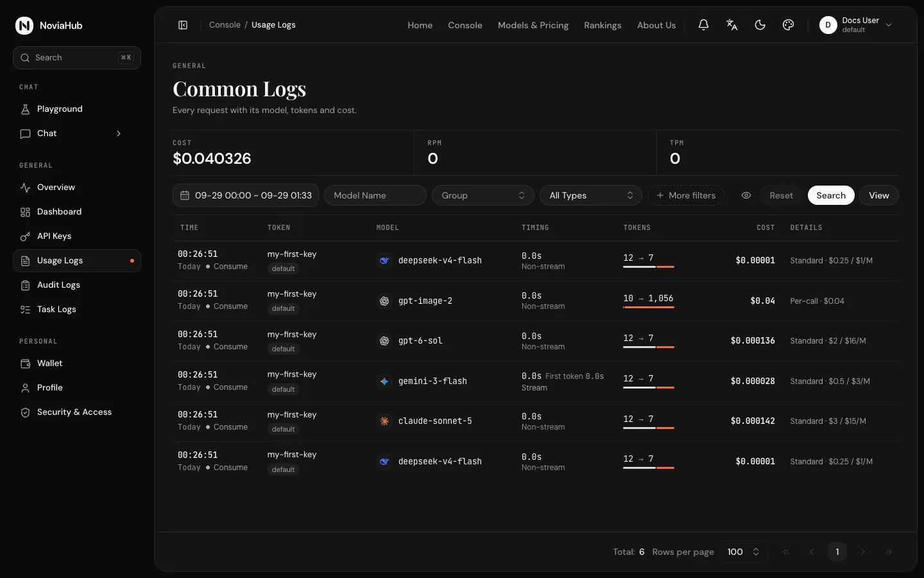Open the theme palette icon
The width and height of the screenshot is (924, 578).
[x=788, y=25]
